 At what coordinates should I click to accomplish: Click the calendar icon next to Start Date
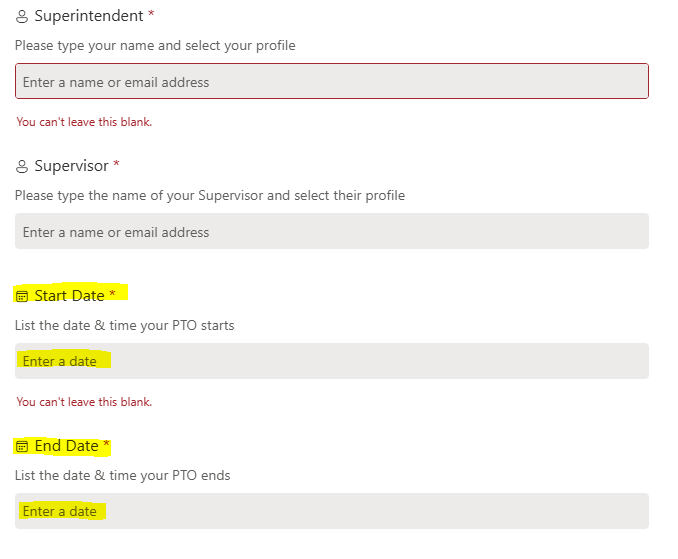point(22,296)
